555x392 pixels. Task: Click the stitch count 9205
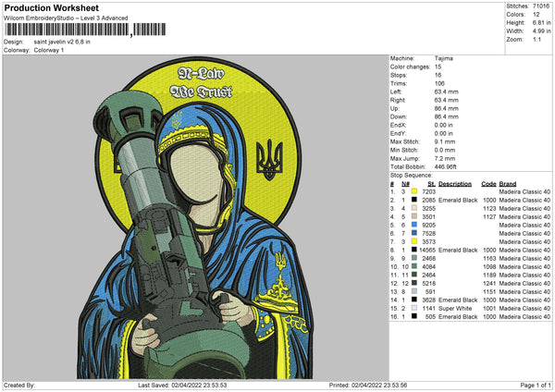click(x=428, y=225)
